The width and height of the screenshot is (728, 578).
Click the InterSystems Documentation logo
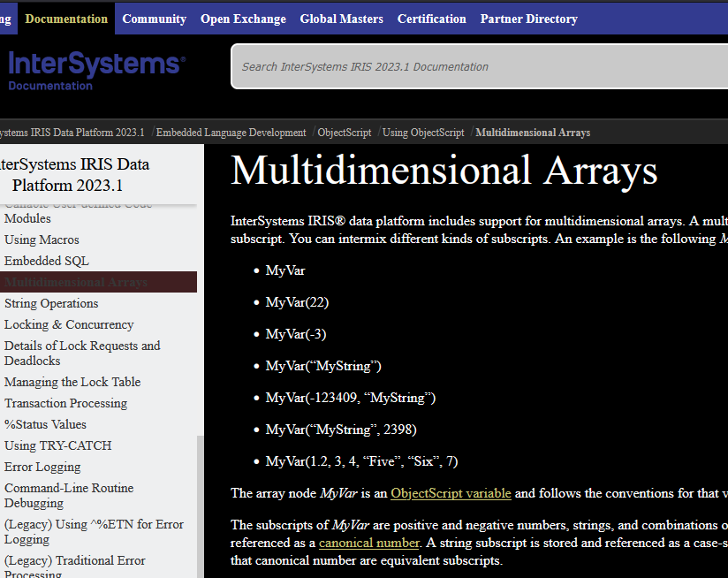[x=96, y=70]
